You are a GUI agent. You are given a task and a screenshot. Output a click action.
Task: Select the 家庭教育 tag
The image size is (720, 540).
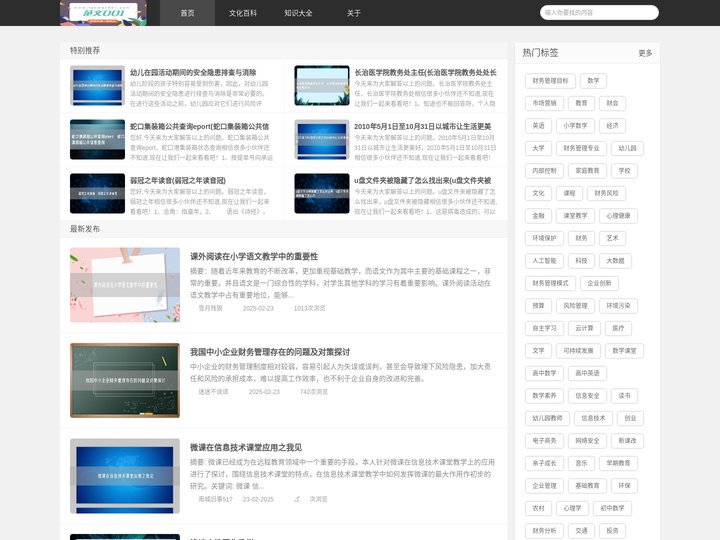pos(587,171)
